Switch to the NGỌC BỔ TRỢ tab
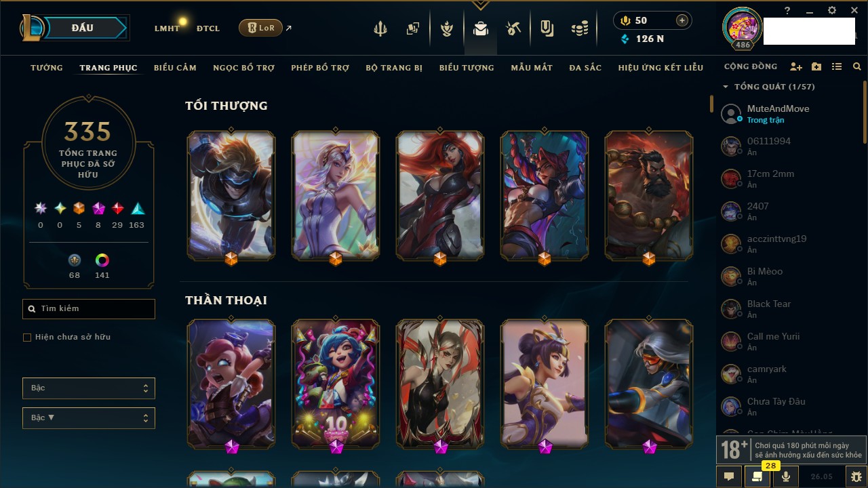The width and height of the screenshot is (868, 488). coord(244,68)
